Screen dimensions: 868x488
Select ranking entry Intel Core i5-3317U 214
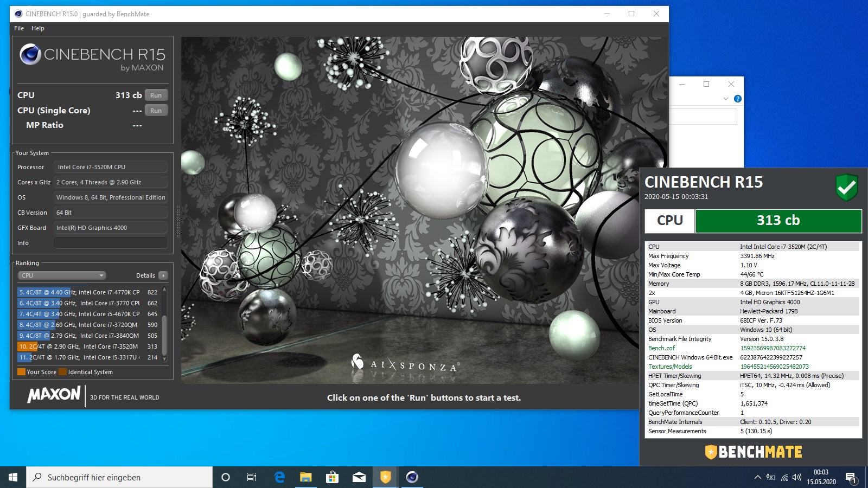point(88,357)
